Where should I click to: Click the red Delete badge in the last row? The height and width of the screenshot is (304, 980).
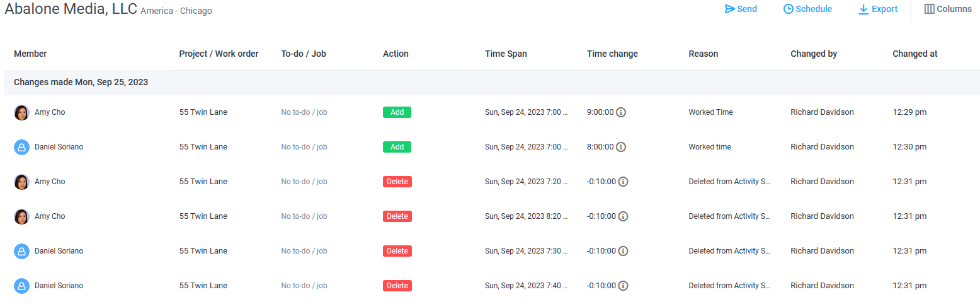coord(397,286)
